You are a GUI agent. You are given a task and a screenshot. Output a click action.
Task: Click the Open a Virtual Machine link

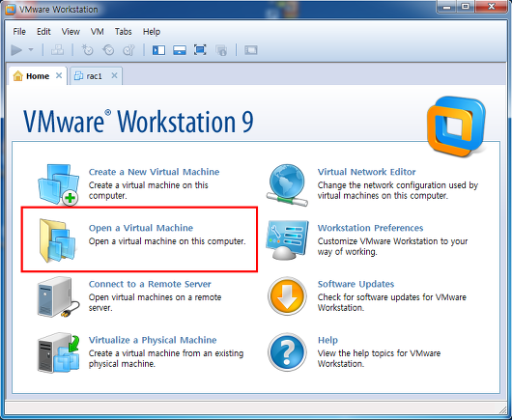point(141,228)
